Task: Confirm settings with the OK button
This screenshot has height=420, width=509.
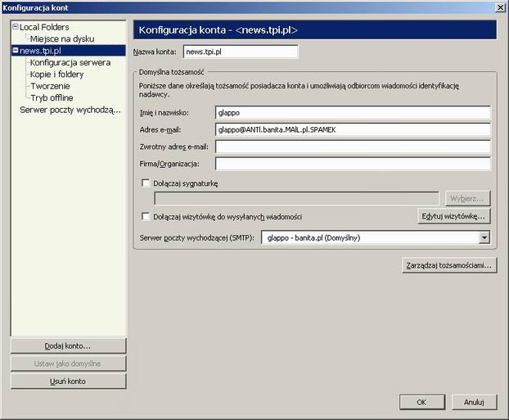Action: [421, 402]
